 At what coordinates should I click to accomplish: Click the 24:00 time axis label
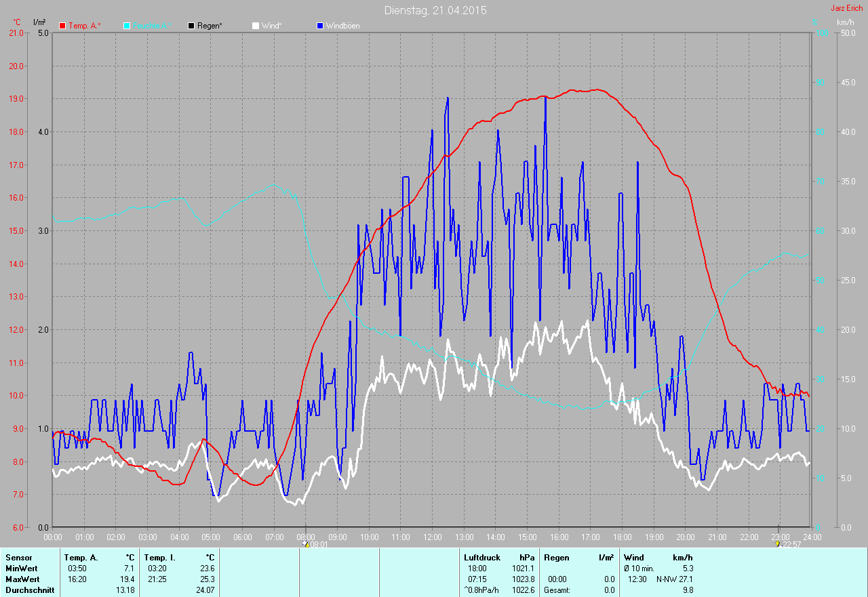point(812,537)
